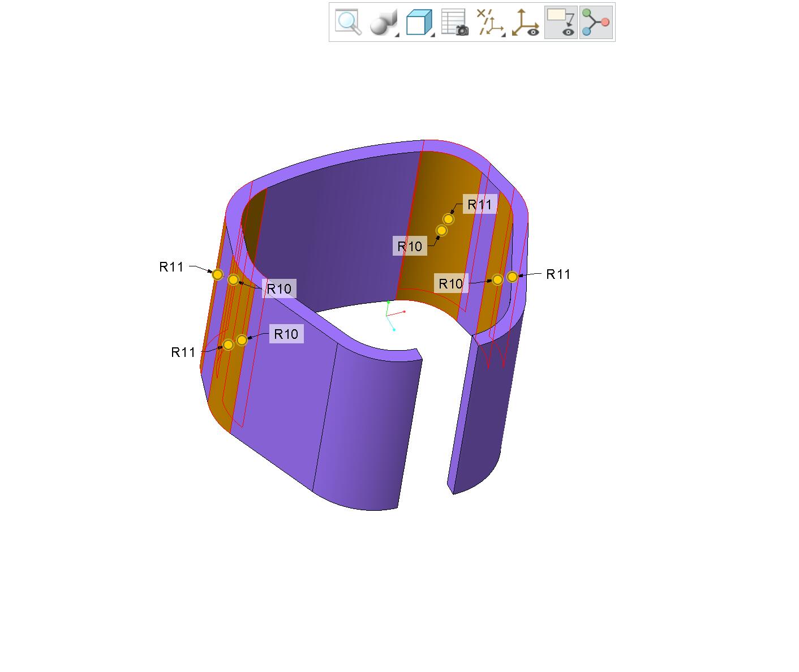This screenshot has width=799, height=672.
Task: Click the yellow handle dot of inner-face R10
Action: 441,230
